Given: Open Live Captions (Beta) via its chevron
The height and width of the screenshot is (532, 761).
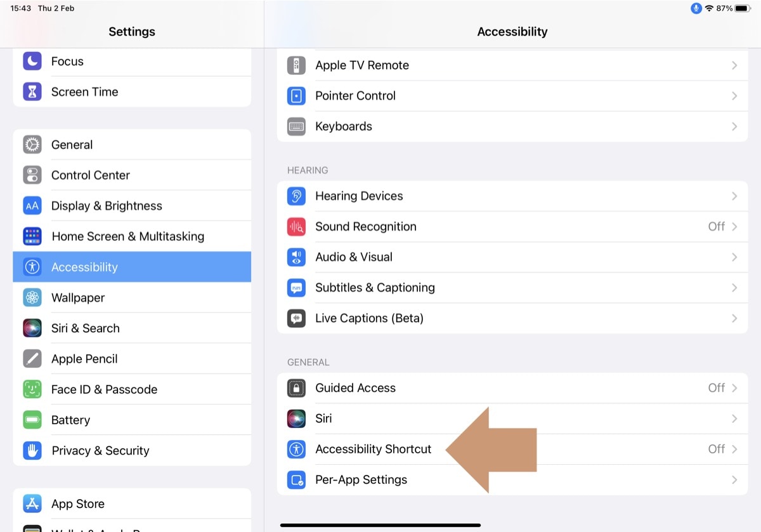Looking at the screenshot, I should point(734,318).
